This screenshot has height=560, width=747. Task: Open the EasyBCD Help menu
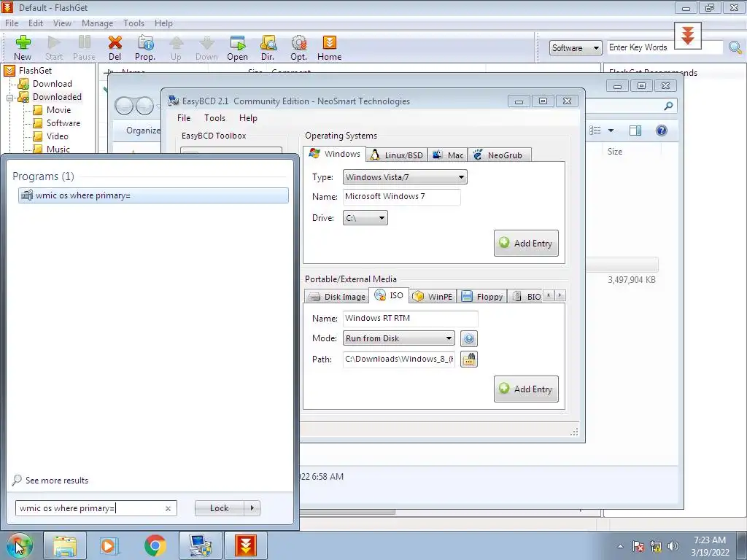[x=248, y=118]
